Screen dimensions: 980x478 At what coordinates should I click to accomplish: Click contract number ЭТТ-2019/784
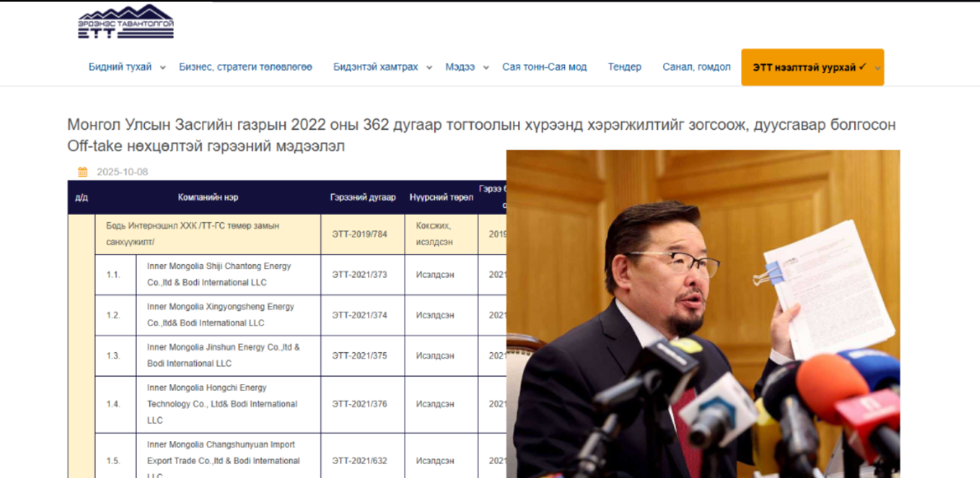click(x=360, y=234)
